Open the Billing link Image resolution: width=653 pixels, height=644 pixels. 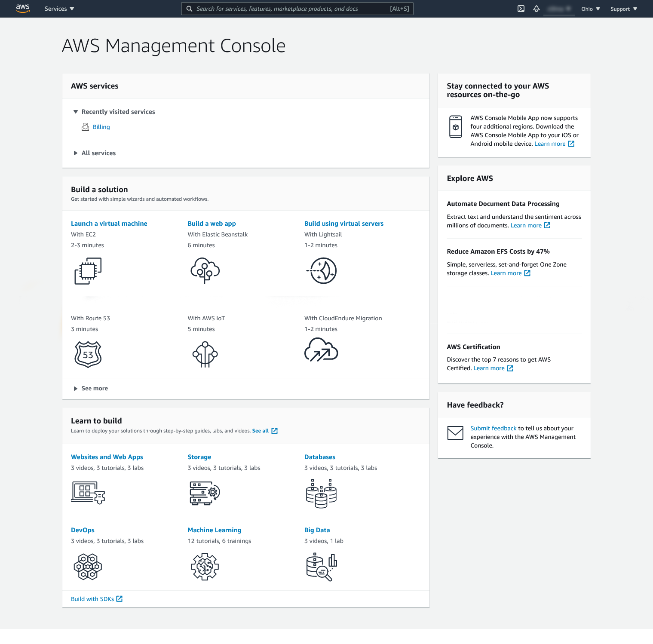click(x=101, y=127)
